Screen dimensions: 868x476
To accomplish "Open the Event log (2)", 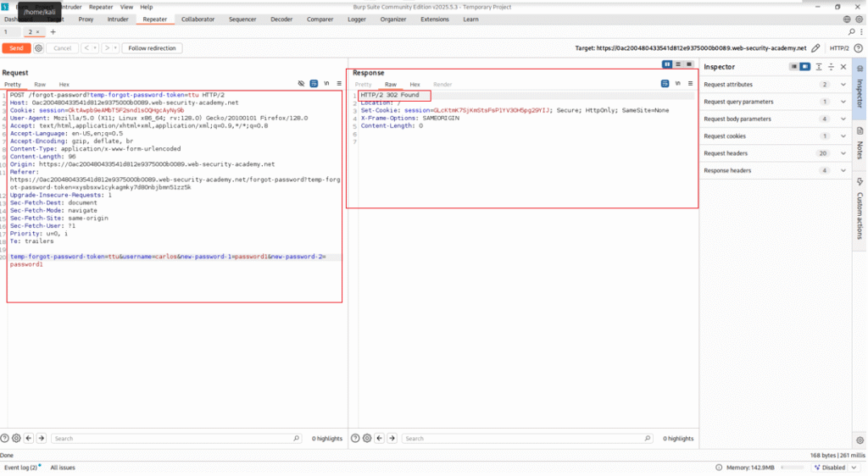I will [x=21, y=468].
